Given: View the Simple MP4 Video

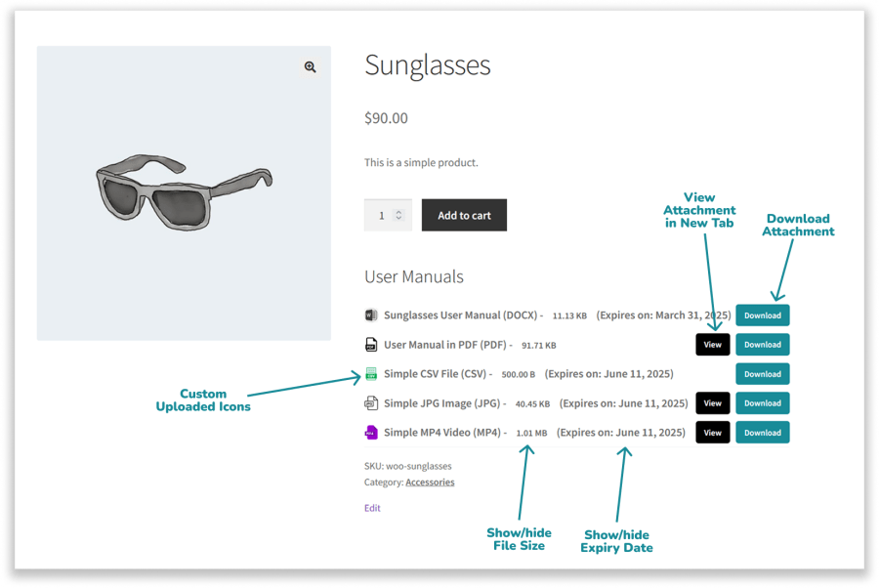Looking at the screenshot, I should click(713, 433).
